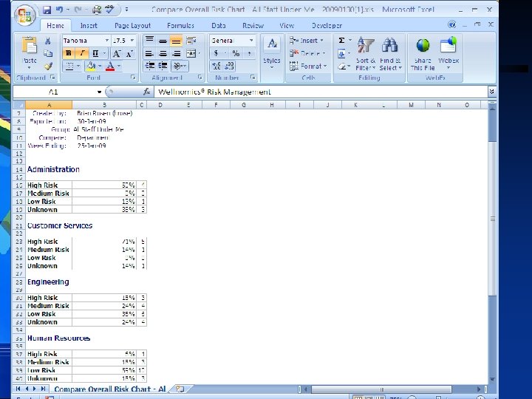The image size is (532, 399).
Task: Increase cell indent
Action: (163, 66)
